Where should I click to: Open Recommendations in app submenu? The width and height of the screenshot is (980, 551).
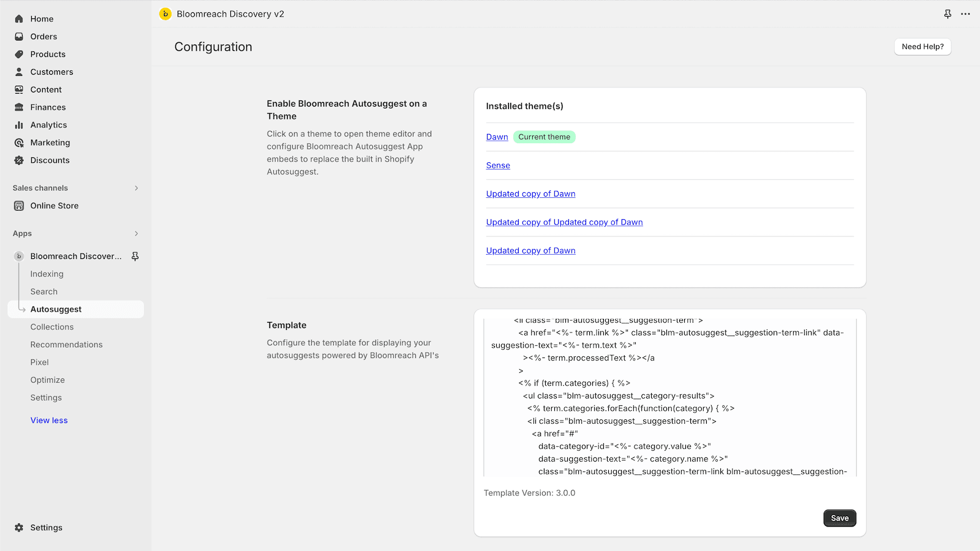(x=67, y=345)
